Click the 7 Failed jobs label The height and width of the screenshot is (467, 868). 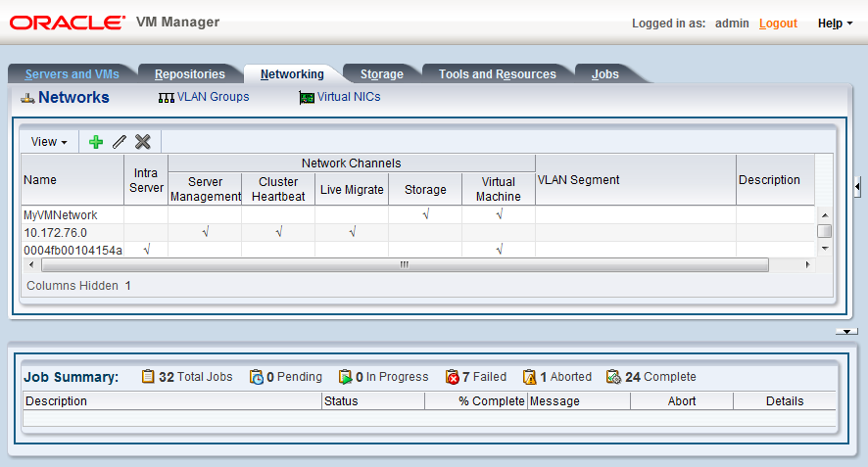pyautogui.click(x=484, y=377)
